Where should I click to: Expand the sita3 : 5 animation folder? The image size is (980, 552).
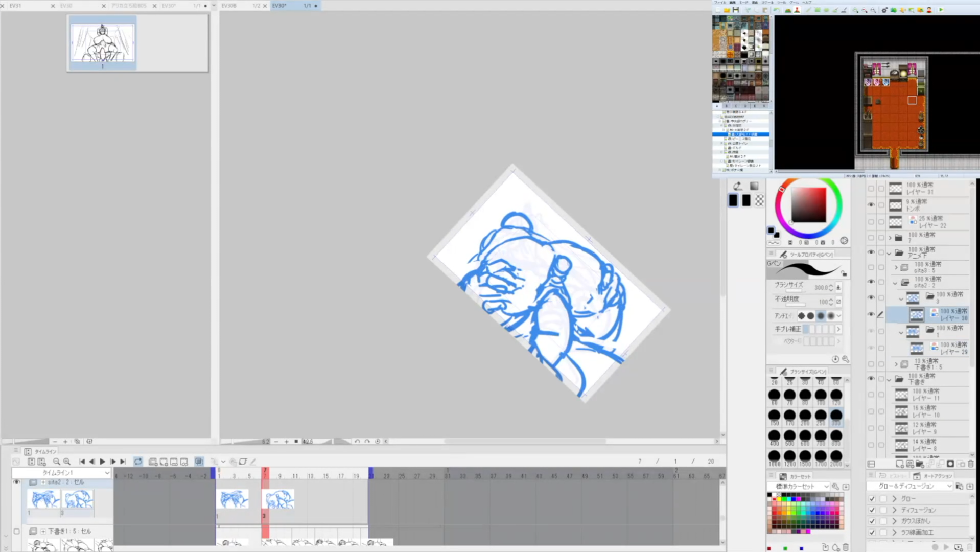[896, 267]
